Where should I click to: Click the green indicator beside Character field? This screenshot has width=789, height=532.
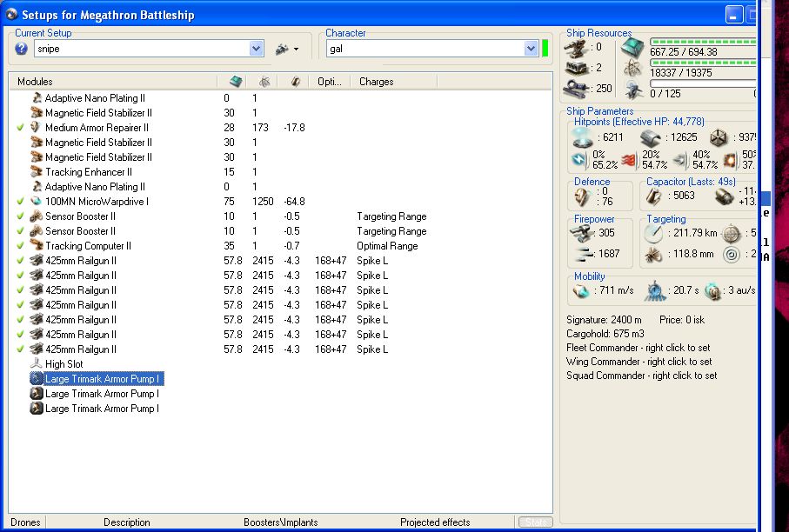click(545, 49)
